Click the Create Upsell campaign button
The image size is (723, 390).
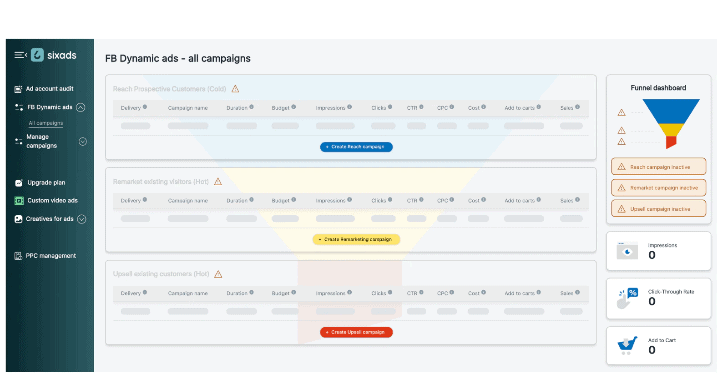pos(356,332)
